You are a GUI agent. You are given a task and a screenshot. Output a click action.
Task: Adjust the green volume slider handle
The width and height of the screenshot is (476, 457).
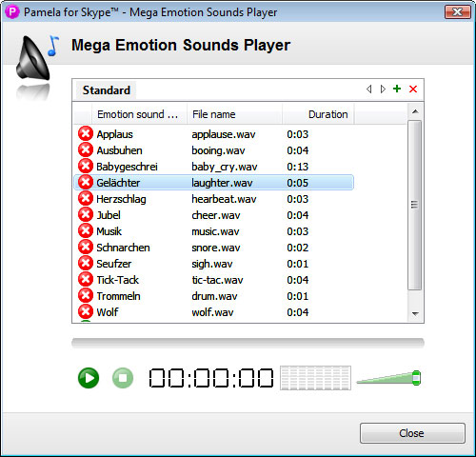click(416, 378)
